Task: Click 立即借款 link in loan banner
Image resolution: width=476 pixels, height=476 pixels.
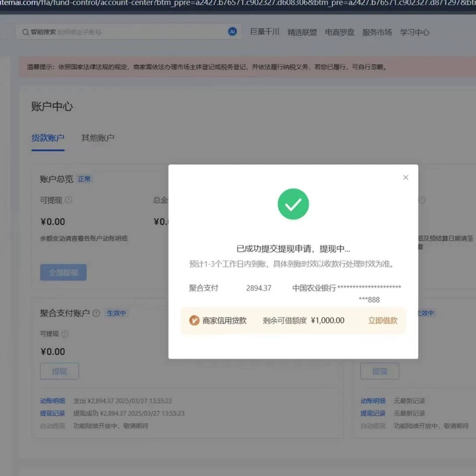Action: [383, 320]
